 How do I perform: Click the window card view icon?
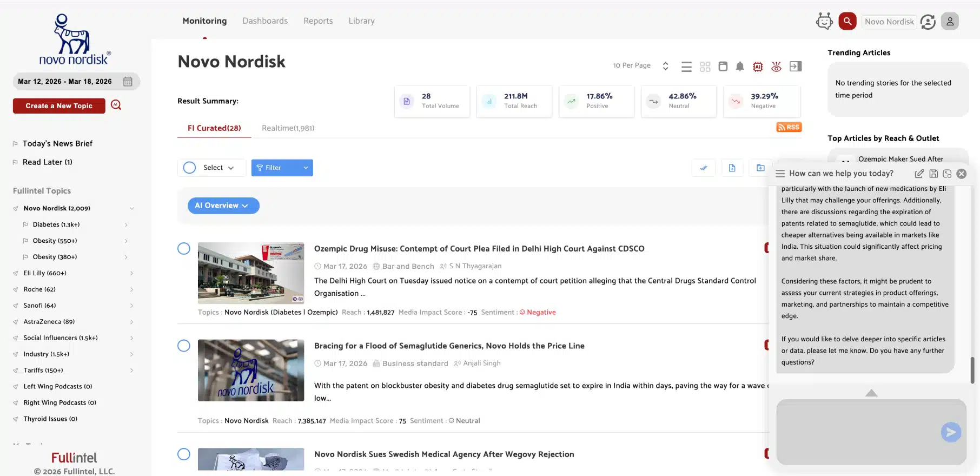(x=723, y=66)
